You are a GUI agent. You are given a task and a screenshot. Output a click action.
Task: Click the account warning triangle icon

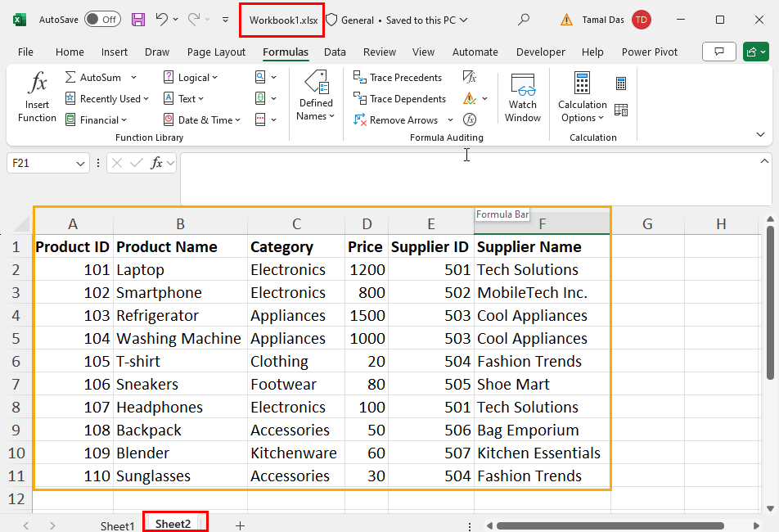pyautogui.click(x=566, y=20)
